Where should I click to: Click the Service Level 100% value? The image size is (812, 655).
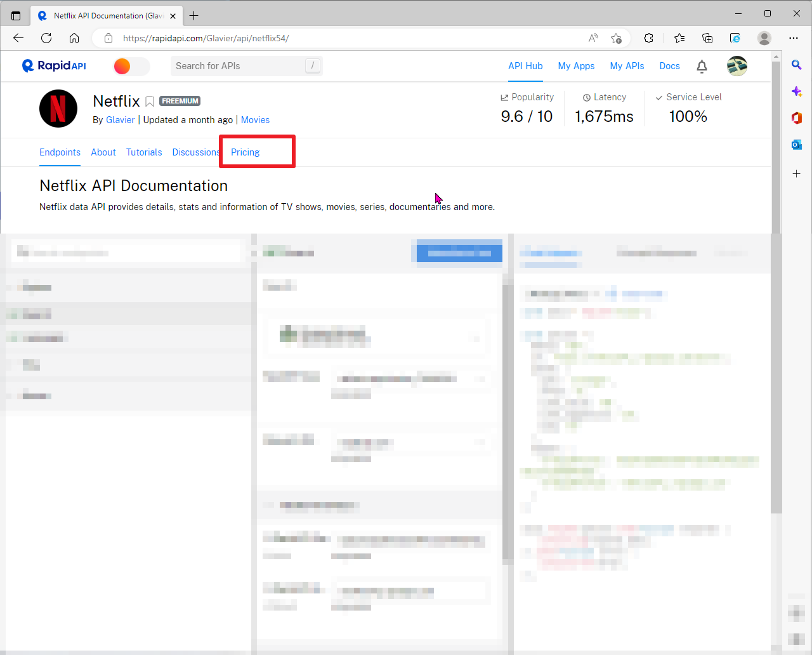pyautogui.click(x=688, y=117)
